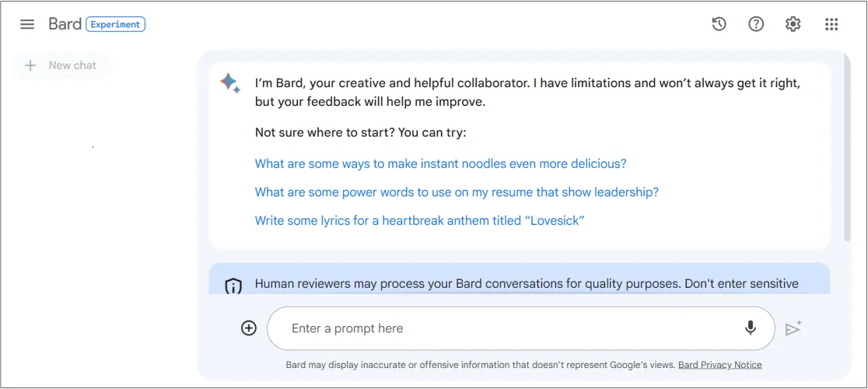Open the hamburger main menu
The image size is (868, 389).
point(27,24)
